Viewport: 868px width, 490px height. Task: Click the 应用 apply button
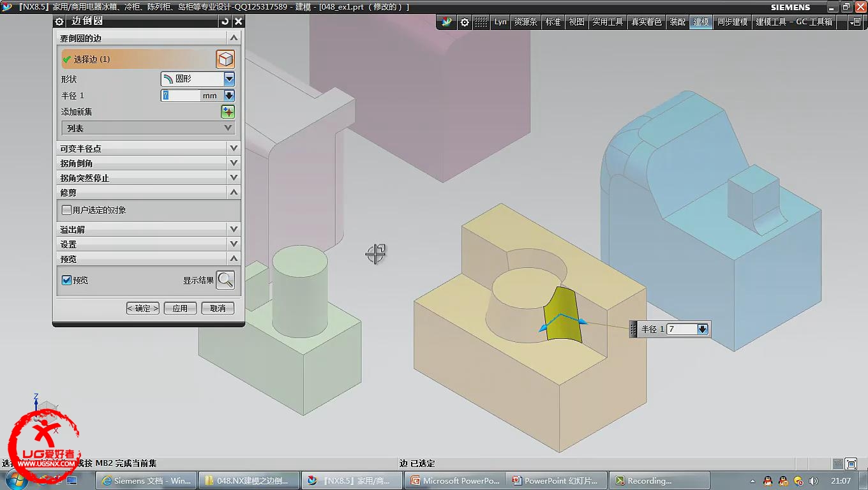(180, 308)
